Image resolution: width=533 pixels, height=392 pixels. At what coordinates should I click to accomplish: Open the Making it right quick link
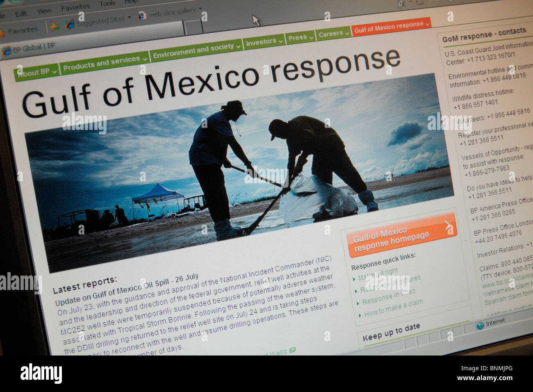[378, 275]
